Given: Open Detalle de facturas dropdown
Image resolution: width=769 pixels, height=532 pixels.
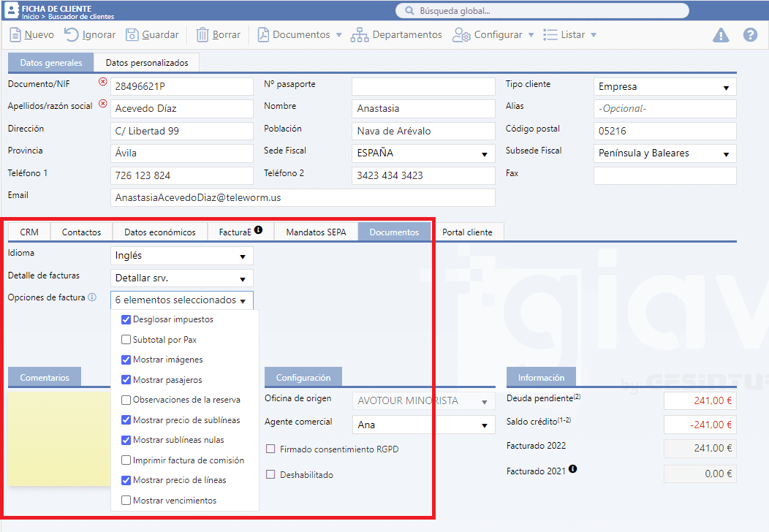Looking at the screenshot, I should click(181, 278).
